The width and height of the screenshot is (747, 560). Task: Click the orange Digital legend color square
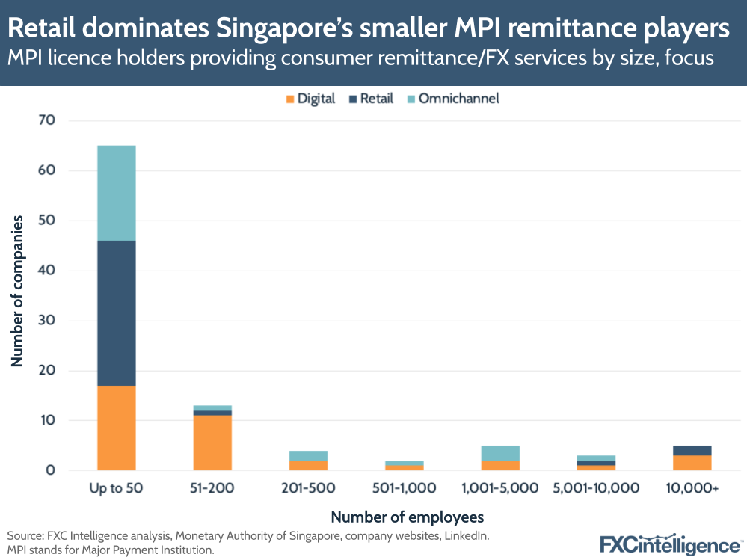(291, 98)
